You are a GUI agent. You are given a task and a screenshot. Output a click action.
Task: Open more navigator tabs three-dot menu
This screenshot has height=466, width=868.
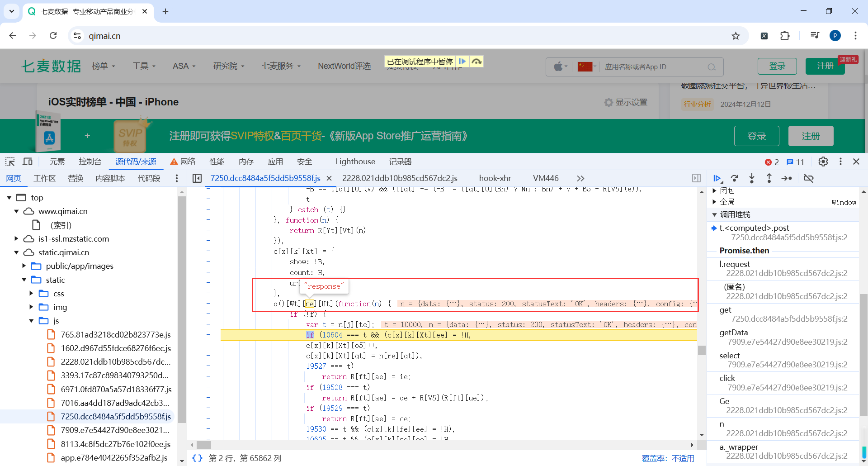tap(177, 178)
